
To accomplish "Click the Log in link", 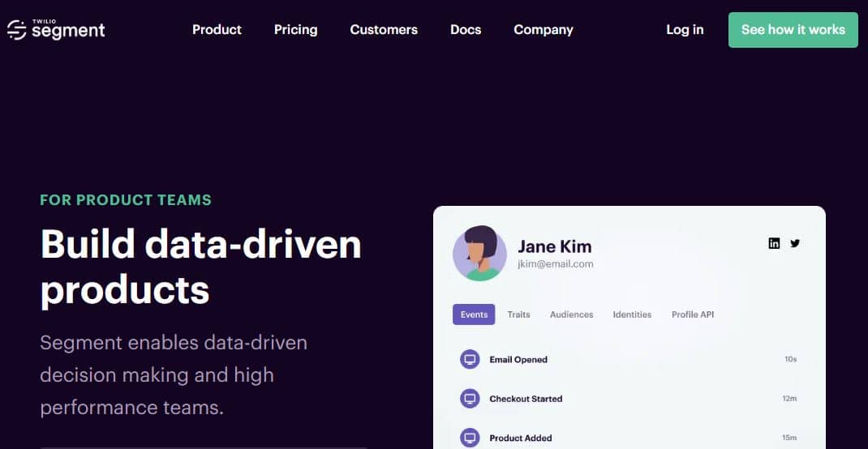I will click(x=685, y=30).
